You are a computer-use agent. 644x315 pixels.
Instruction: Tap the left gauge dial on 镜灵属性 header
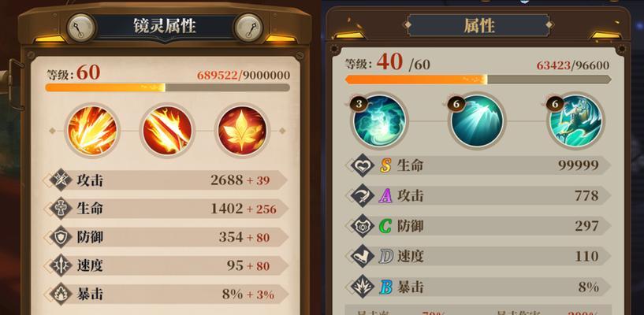81,28
